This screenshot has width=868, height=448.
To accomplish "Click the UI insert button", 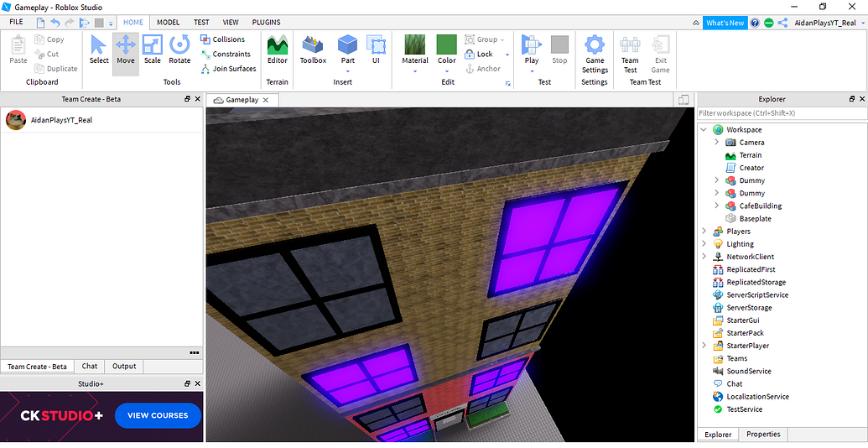I will click(376, 50).
